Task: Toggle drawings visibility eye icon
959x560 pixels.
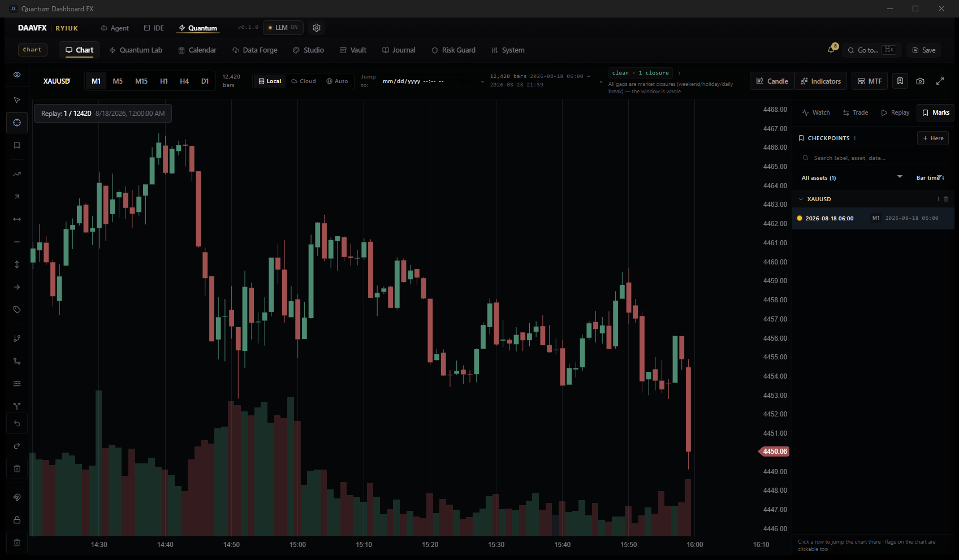Action: coord(17,75)
